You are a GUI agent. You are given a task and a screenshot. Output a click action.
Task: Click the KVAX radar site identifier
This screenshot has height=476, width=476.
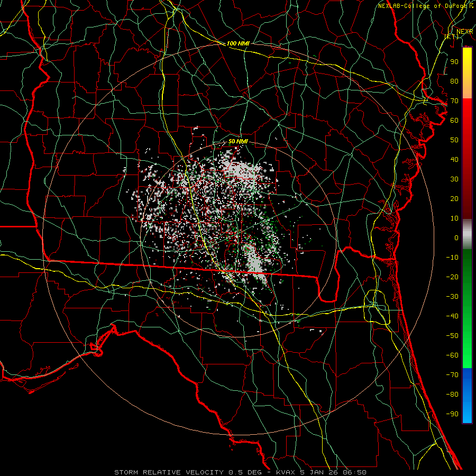point(286,472)
